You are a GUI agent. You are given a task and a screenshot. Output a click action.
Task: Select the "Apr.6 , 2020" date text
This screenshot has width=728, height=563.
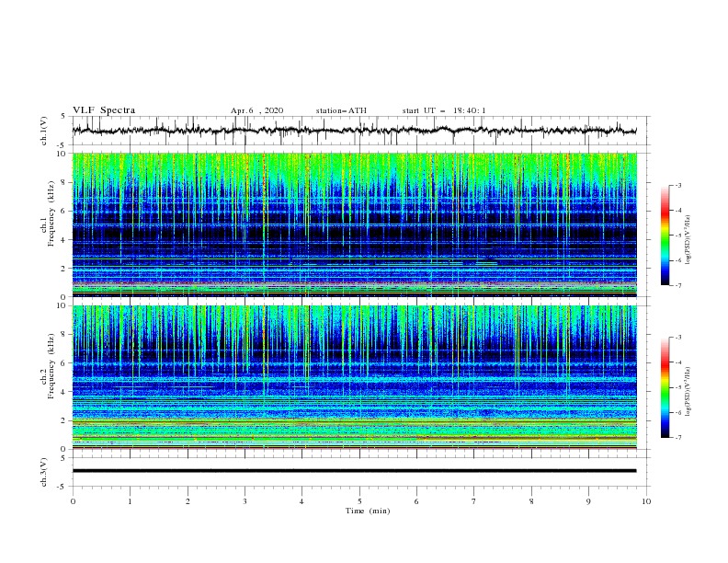coord(256,110)
